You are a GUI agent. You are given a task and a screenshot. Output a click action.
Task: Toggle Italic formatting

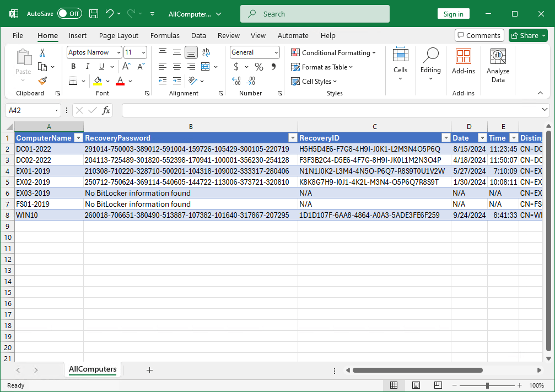(x=87, y=67)
